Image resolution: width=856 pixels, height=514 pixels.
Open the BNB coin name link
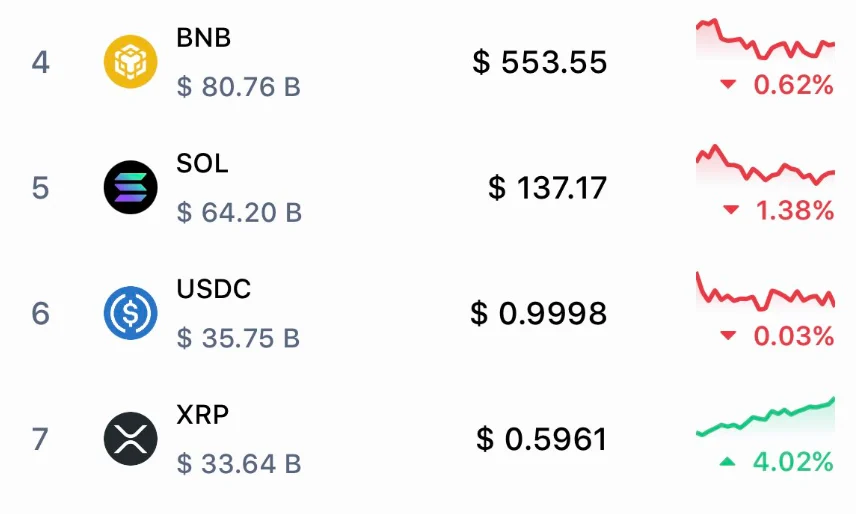[204, 38]
